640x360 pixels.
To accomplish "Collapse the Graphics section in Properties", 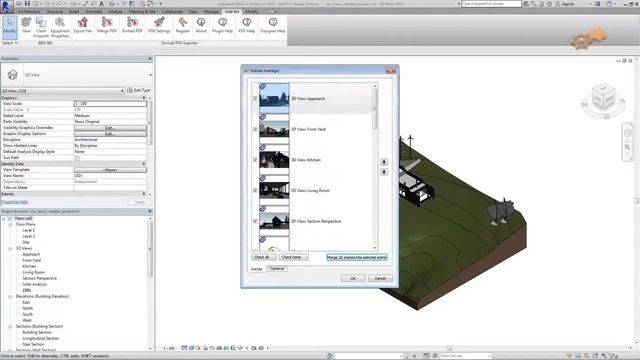I will (x=144, y=98).
